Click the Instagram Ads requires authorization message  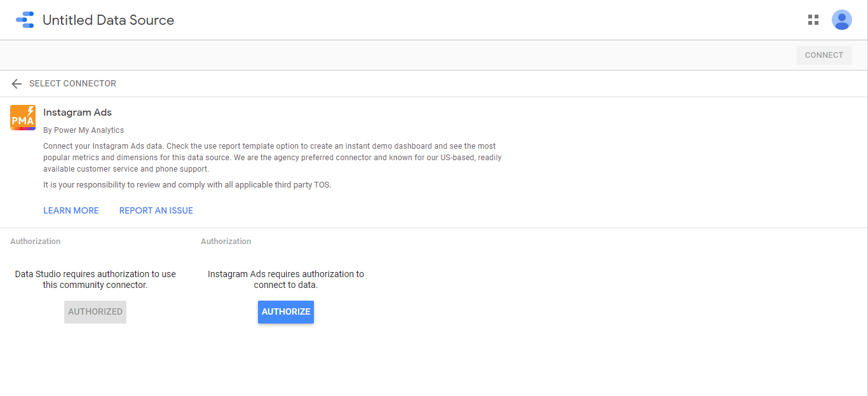[285, 280]
